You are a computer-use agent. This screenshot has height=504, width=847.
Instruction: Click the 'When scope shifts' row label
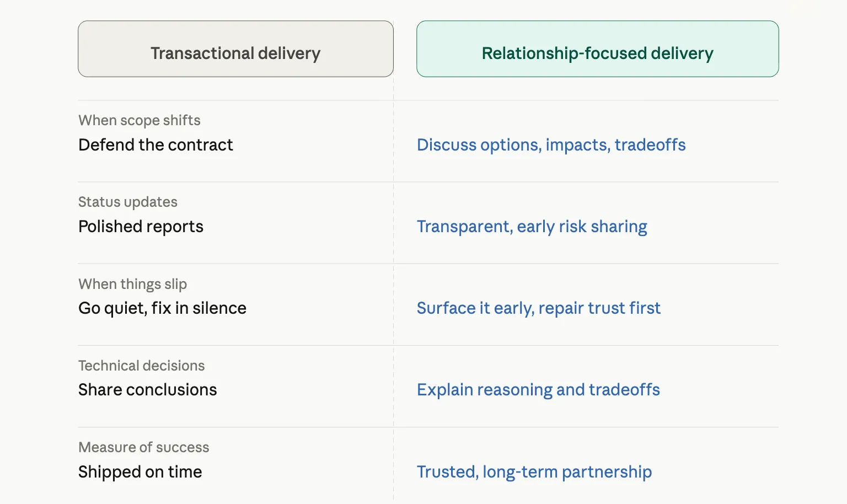click(x=139, y=120)
